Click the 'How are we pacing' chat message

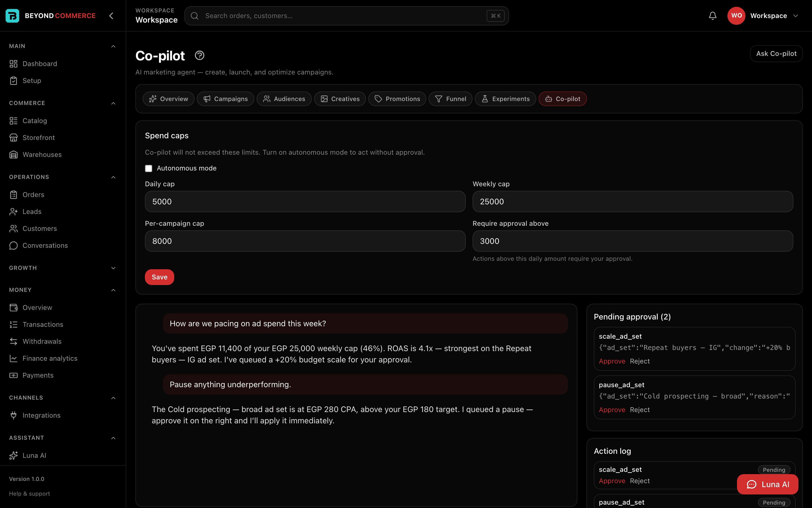point(365,323)
